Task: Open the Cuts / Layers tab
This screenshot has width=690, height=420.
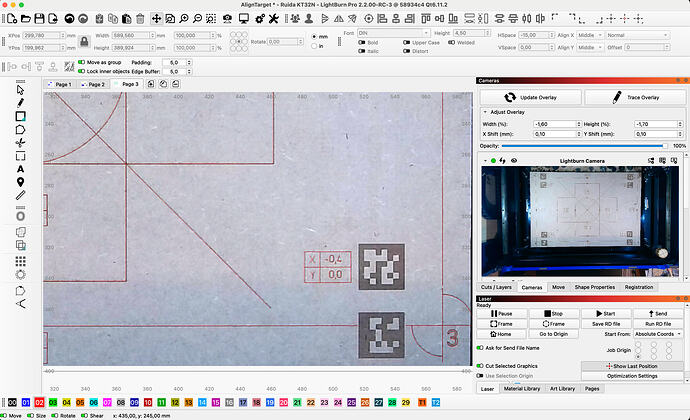Action: 496,287
